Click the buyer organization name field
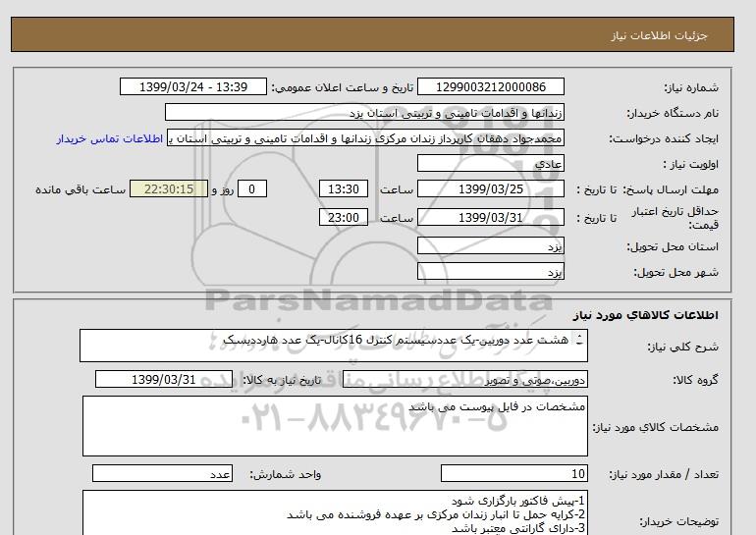The height and width of the screenshot is (535, 756). pos(364,112)
